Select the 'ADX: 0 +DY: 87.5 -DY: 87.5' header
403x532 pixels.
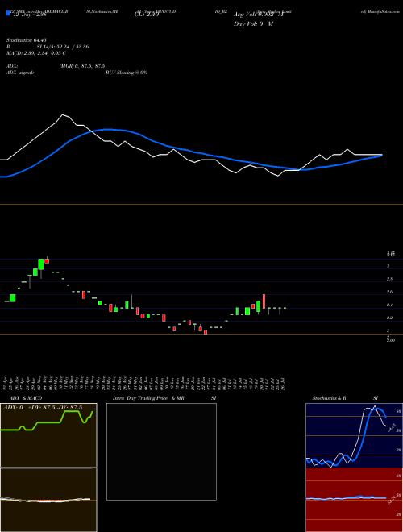pyautogui.click(x=43, y=408)
